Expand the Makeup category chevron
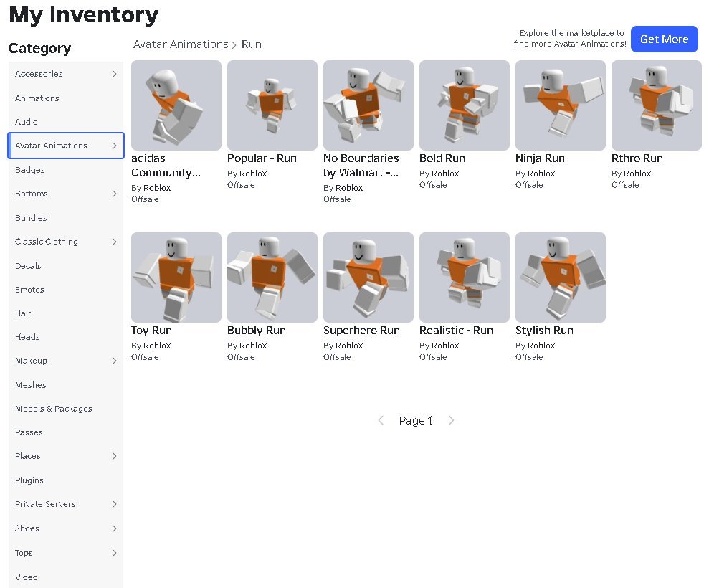 pyautogui.click(x=115, y=361)
